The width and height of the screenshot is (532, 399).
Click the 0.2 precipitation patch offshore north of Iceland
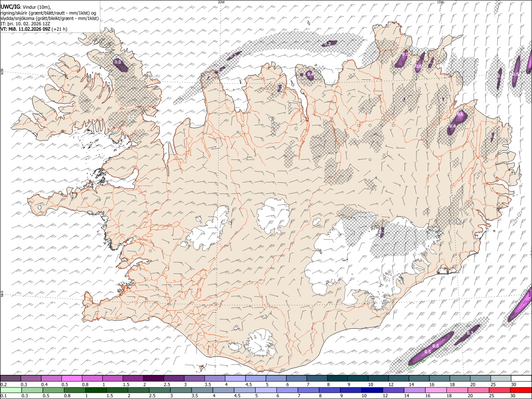point(330,43)
